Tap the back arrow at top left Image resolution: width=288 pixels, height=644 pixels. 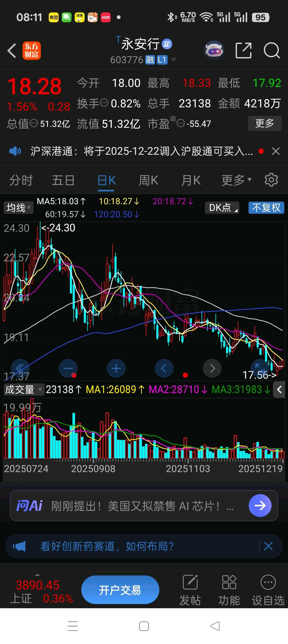coord(12,50)
